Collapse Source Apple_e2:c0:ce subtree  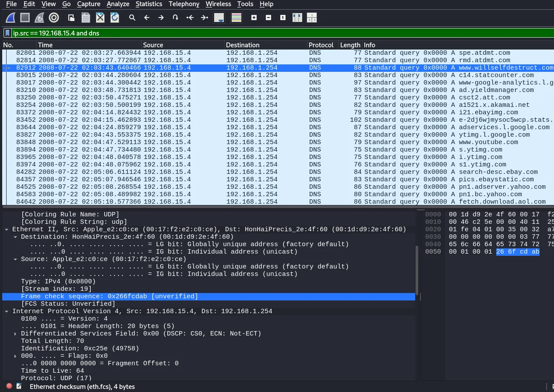coord(15,259)
